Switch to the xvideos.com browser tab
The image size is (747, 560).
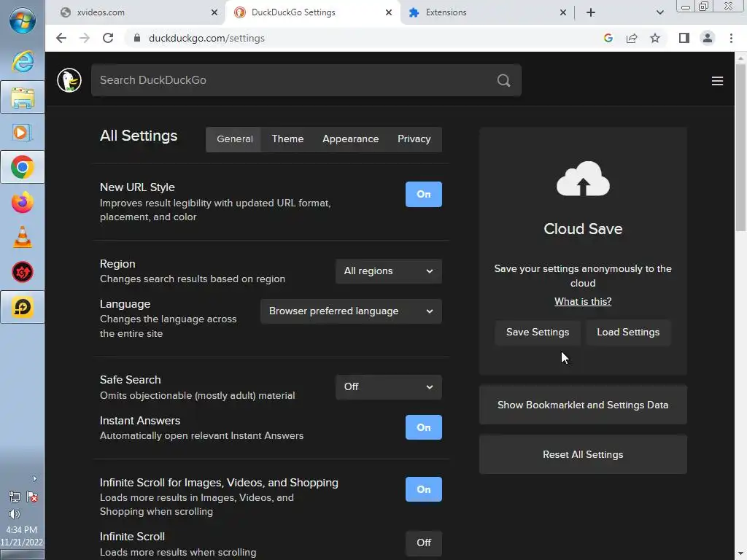click(136, 12)
